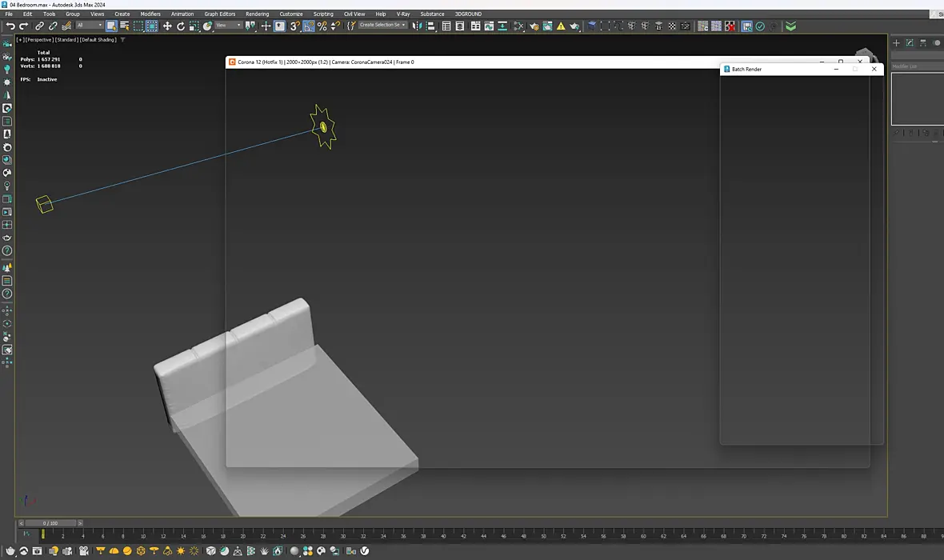Click the Default Shading viewport label
This screenshot has width=944, height=560.
pyautogui.click(x=98, y=40)
